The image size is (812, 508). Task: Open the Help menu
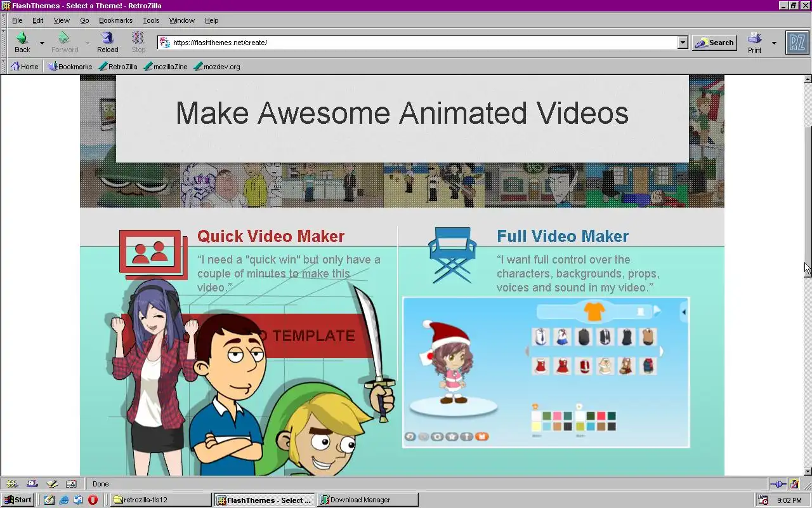click(211, 20)
